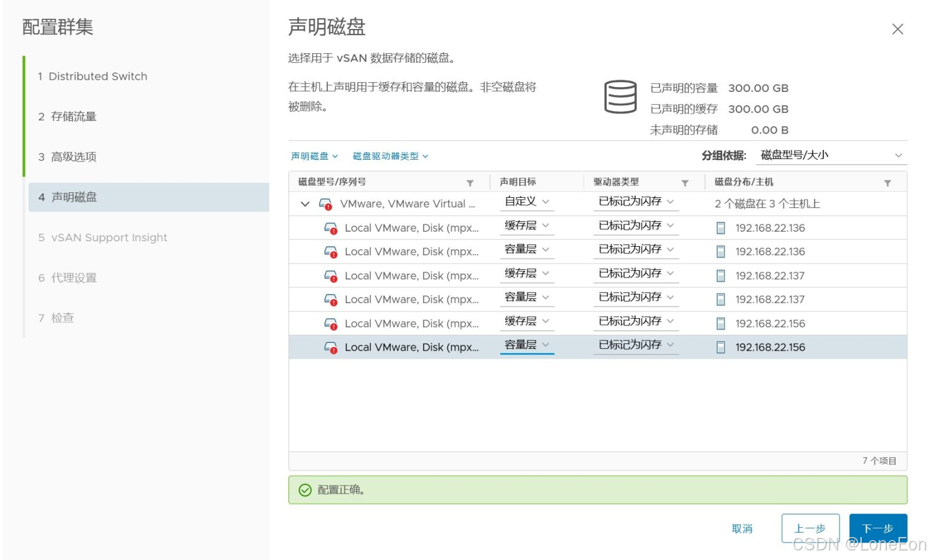Click 取消 to cancel the wizard

tap(742, 529)
